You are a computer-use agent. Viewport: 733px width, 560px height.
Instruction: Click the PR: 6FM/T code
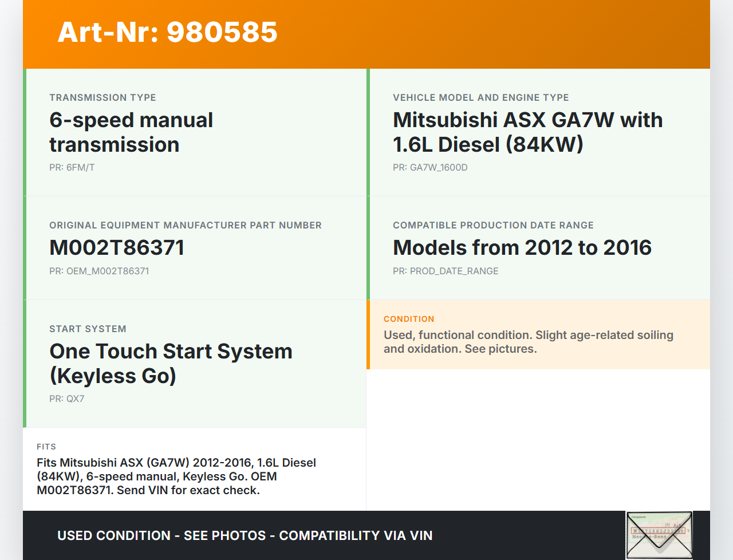click(x=72, y=168)
